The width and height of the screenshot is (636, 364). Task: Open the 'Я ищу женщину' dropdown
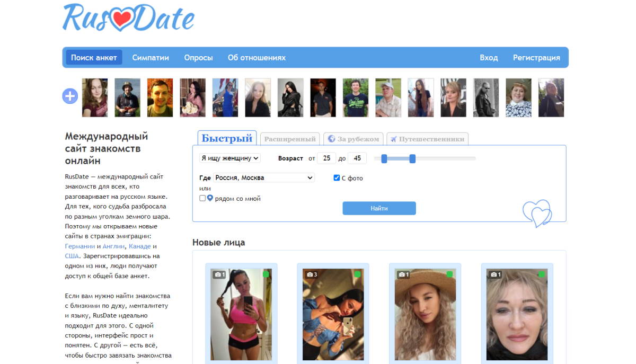(230, 158)
